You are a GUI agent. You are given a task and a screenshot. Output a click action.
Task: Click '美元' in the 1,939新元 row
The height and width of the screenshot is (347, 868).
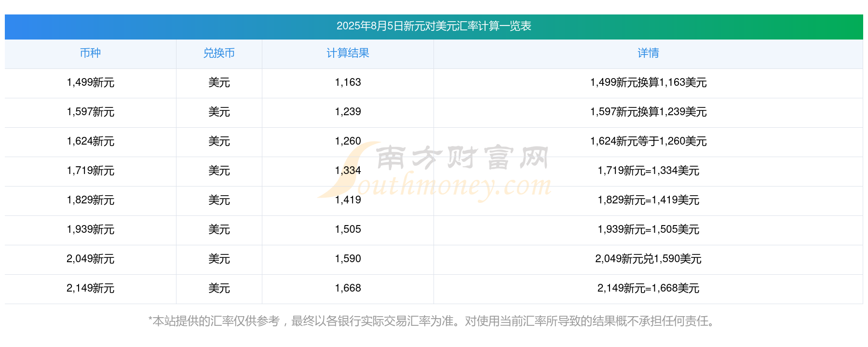[219, 230]
